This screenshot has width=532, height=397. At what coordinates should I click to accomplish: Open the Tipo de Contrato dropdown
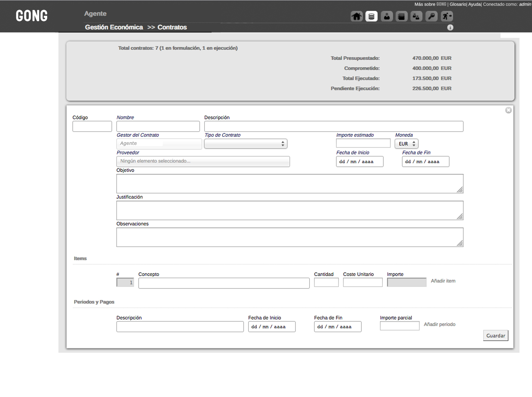click(246, 144)
